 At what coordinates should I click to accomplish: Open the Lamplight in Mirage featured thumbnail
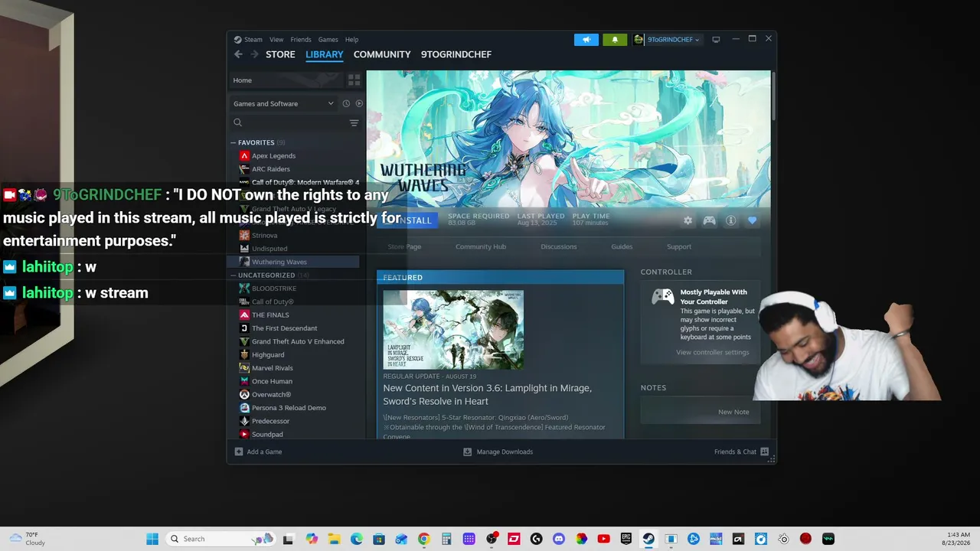point(453,330)
